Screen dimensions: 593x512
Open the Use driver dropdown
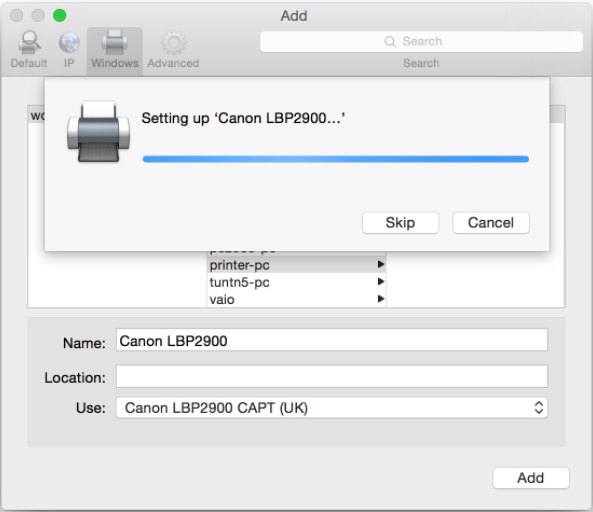coord(332,408)
